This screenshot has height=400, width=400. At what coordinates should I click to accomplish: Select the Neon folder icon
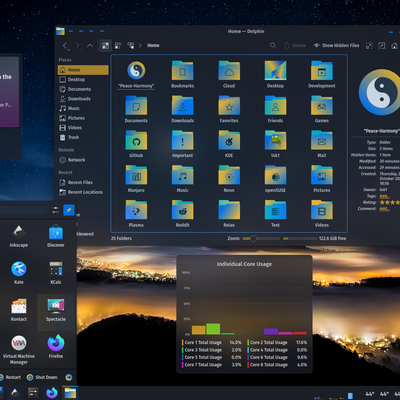point(229,175)
